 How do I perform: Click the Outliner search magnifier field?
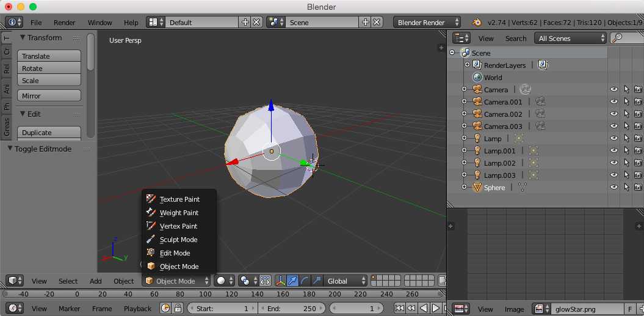coord(626,39)
